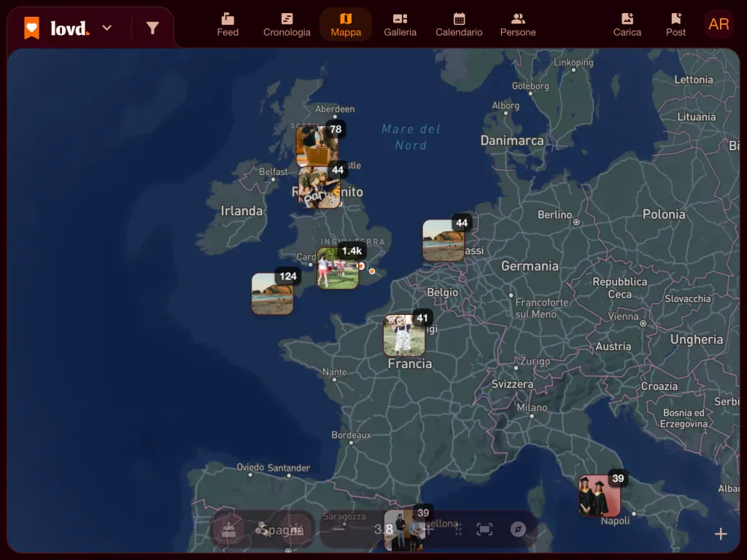Click the minus zoom-out button
Image resolution: width=747 pixels, height=560 pixels.
click(338, 529)
